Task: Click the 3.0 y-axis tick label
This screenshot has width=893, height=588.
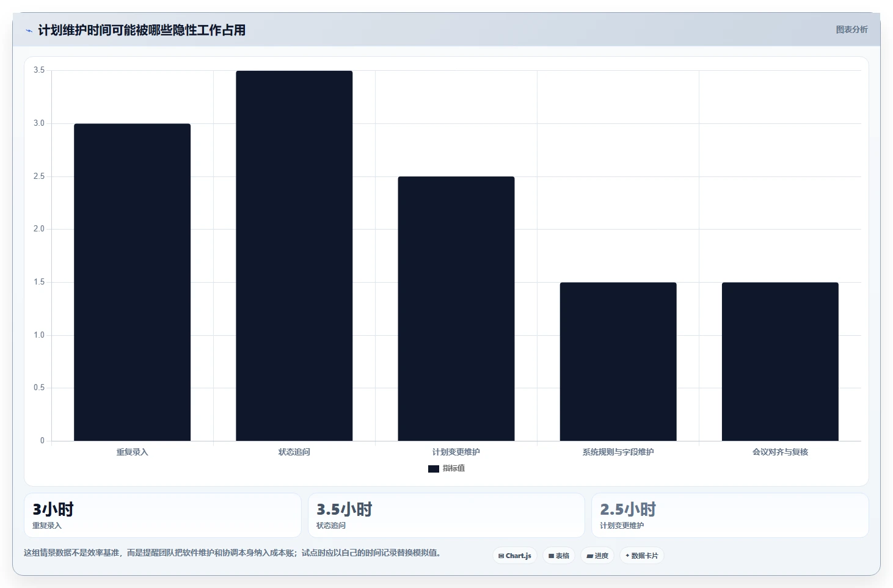Action: (x=39, y=123)
